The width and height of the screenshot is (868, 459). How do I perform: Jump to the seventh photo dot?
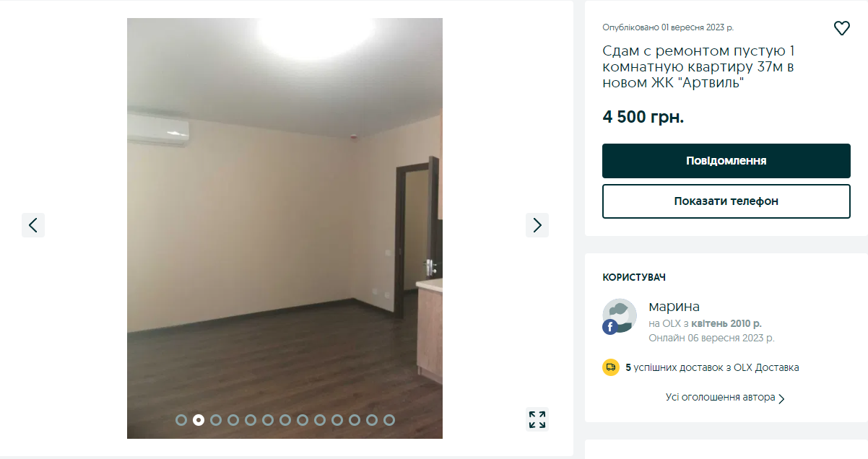pyautogui.click(x=285, y=419)
